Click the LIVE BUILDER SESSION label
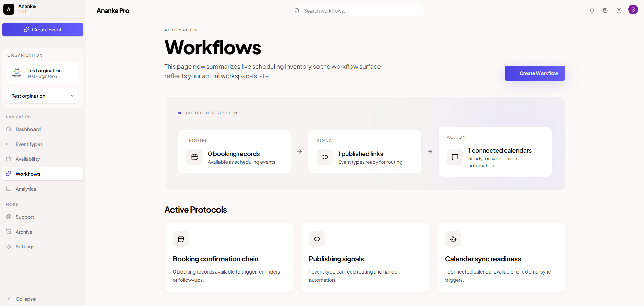This screenshot has width=644, height=306. 210,113
